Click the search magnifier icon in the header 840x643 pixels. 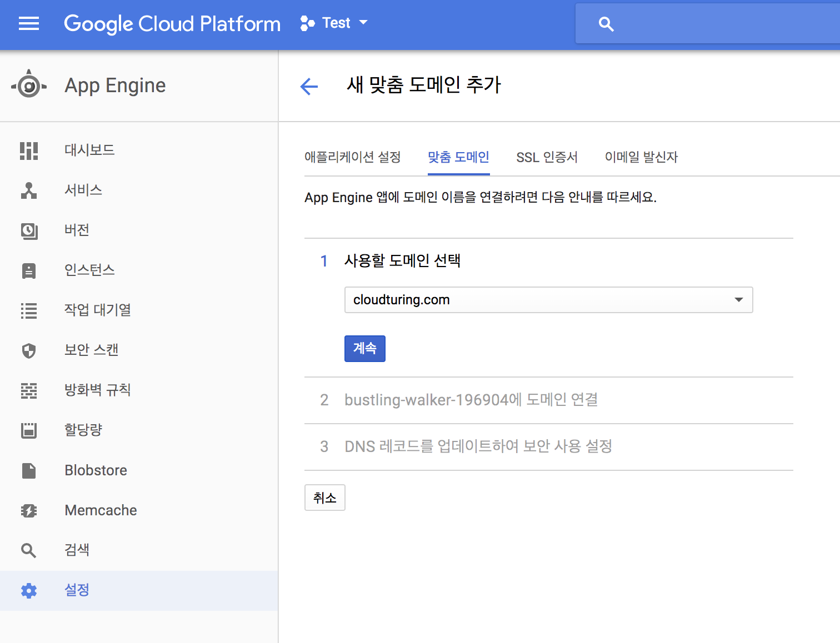click(606, 24)
